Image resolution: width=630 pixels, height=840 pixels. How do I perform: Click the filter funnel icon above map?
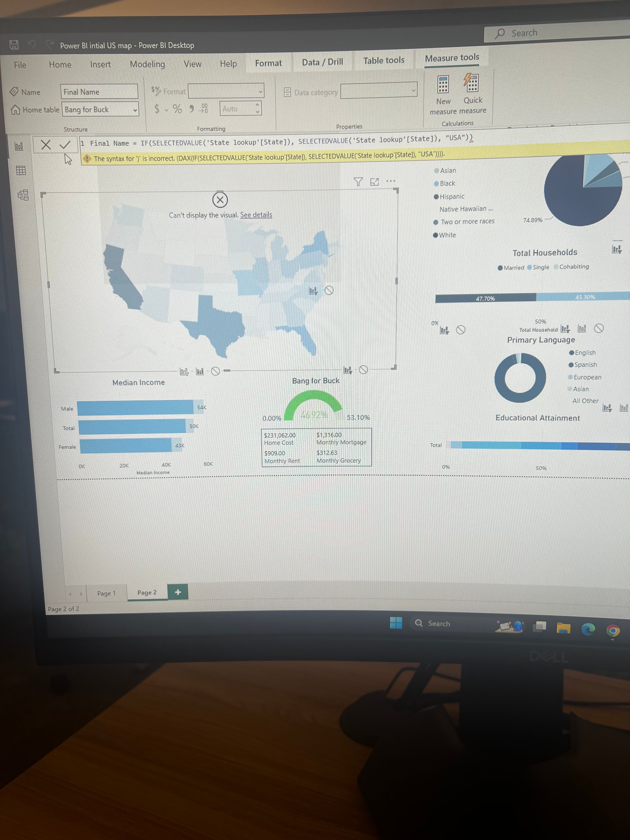click(358, 182)
